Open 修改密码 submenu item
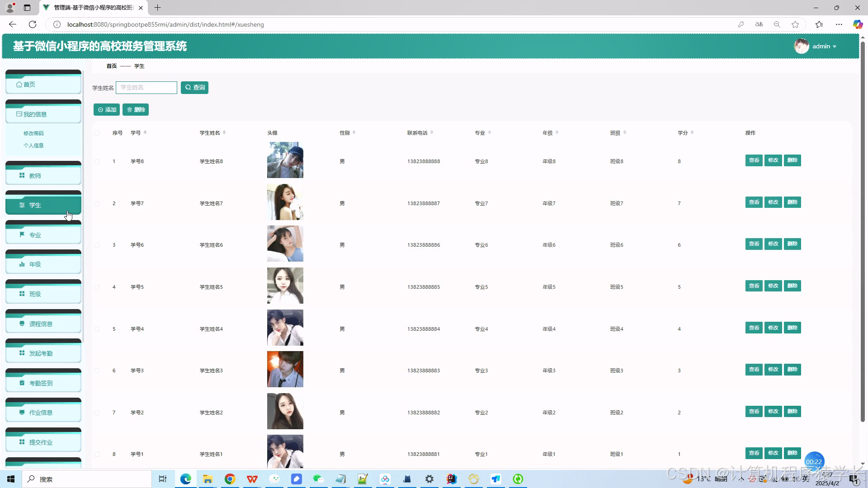868x488 pixels. (33, 133)
